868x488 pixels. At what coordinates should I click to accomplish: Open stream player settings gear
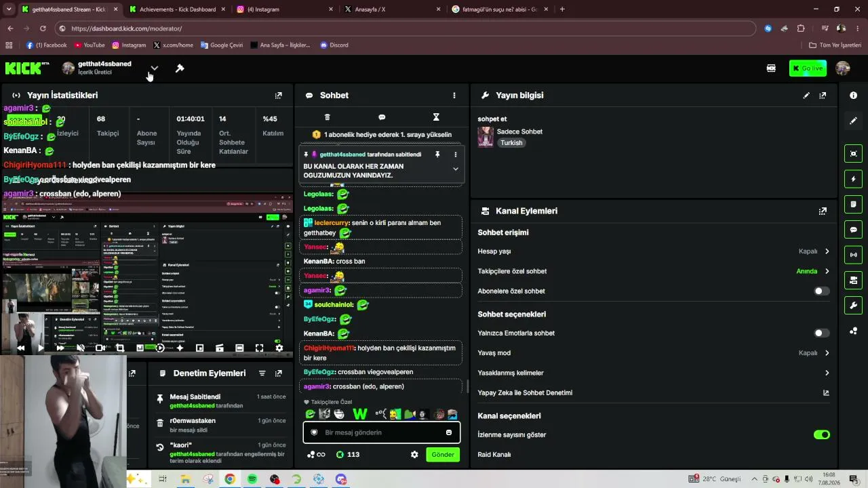point(279,348)
